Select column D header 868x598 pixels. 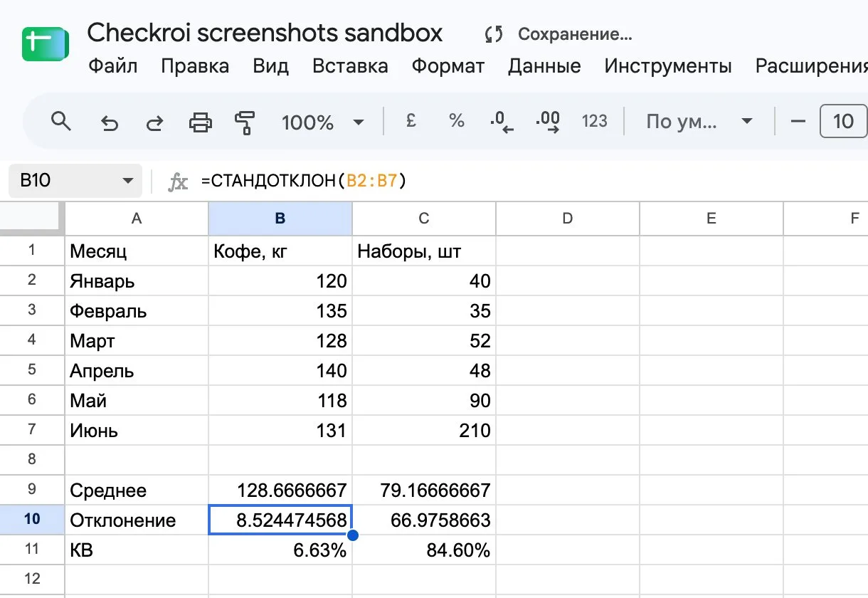pos(568,219)
